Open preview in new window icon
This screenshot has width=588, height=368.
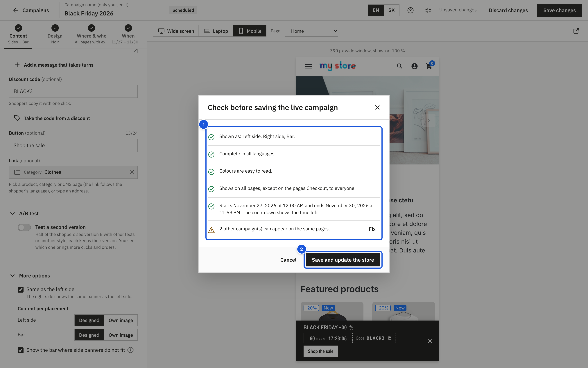[x=576, y=31]
